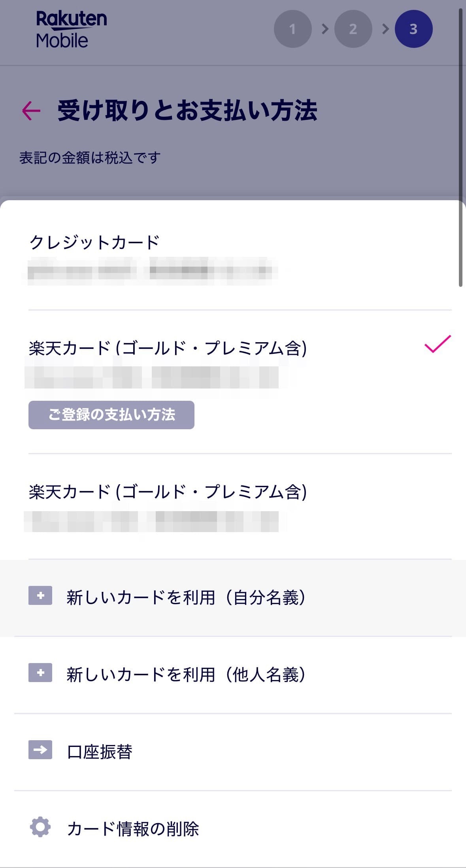Click the pink back arrow icon
466x868 pixels.
coord(31,110)
